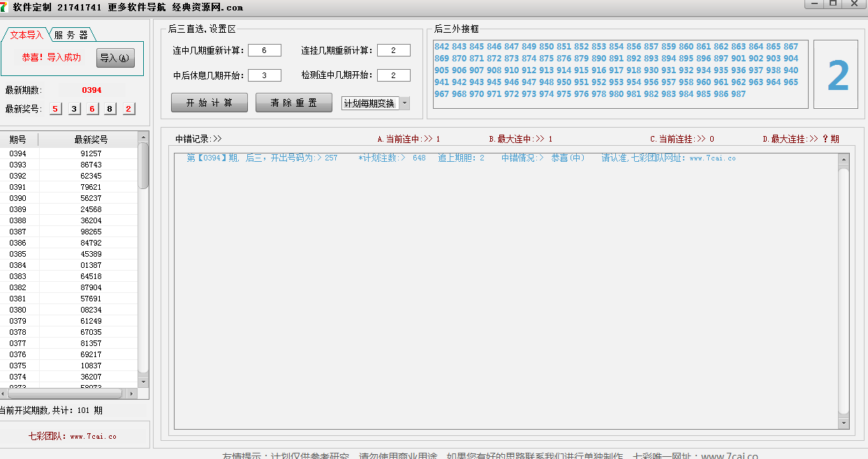Screen dimensions: 868x459
Task: Switch to the 文本导入 tab
Action: click(x=27, y=35)
